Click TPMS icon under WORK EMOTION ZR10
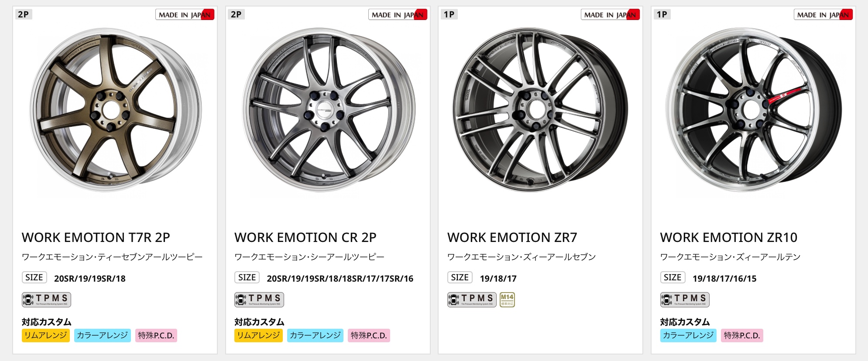Viewport: 868px width, 361px height. [x=685, y=300]
